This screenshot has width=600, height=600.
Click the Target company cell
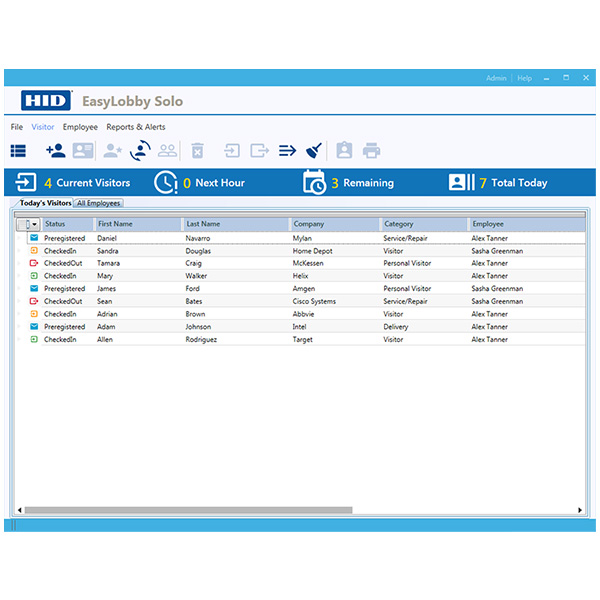[x=303, y=339]
